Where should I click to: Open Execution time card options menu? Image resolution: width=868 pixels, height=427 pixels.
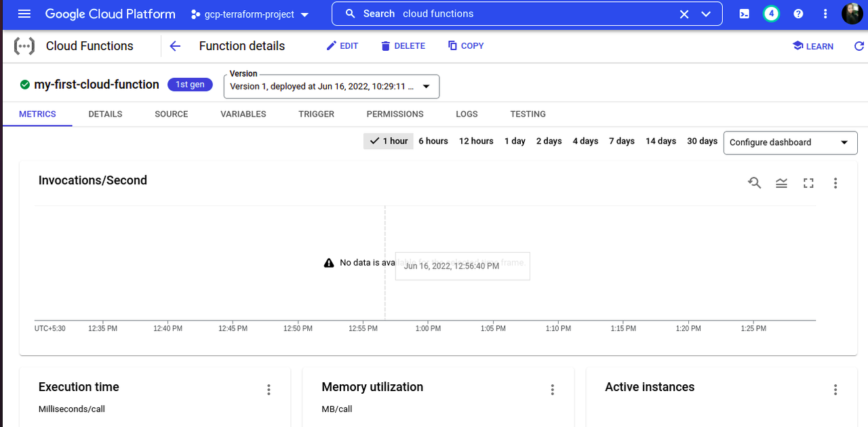point(269,390)
